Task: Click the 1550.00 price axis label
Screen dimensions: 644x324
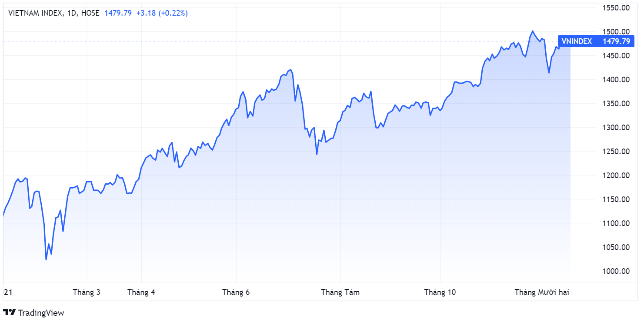Action: pyautogui.click(x=616, y=8)
